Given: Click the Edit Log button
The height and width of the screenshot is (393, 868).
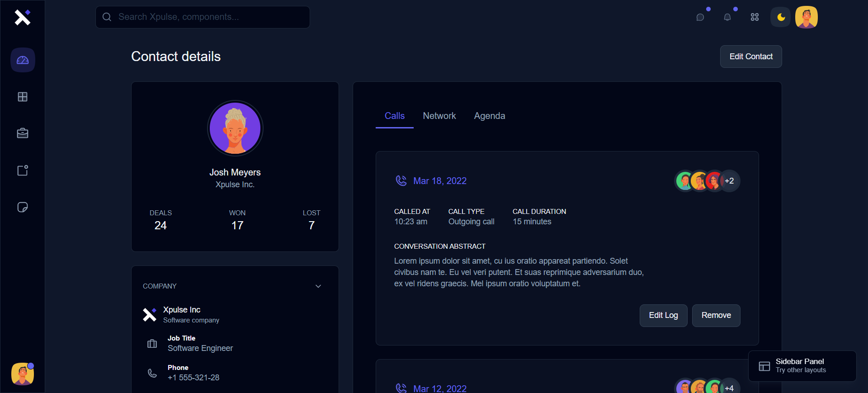Looking at the screenshot, I should [663, 315].
